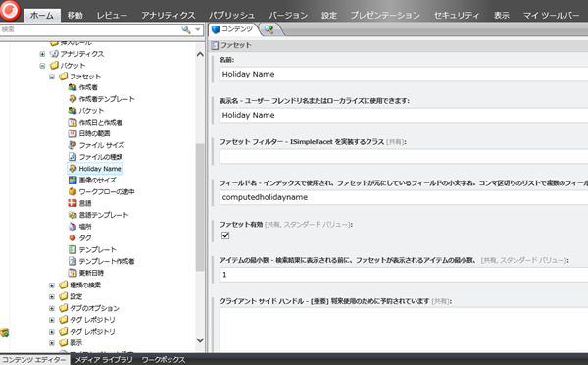The image size is (588, 365).
Task: Click the gutter bucket icon at left edge
Action: (x=5, y=332)
